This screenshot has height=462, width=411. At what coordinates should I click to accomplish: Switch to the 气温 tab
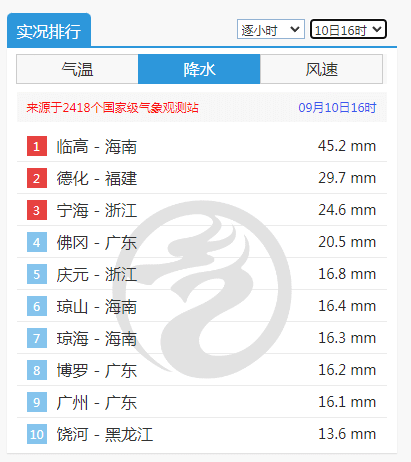(x=77, y=69)
